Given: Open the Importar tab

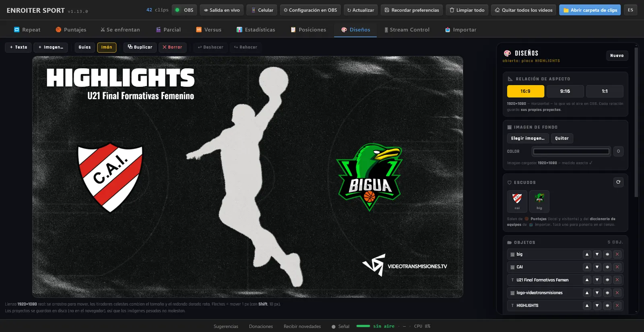Looking at the screenshot, I should coord(460,30).
